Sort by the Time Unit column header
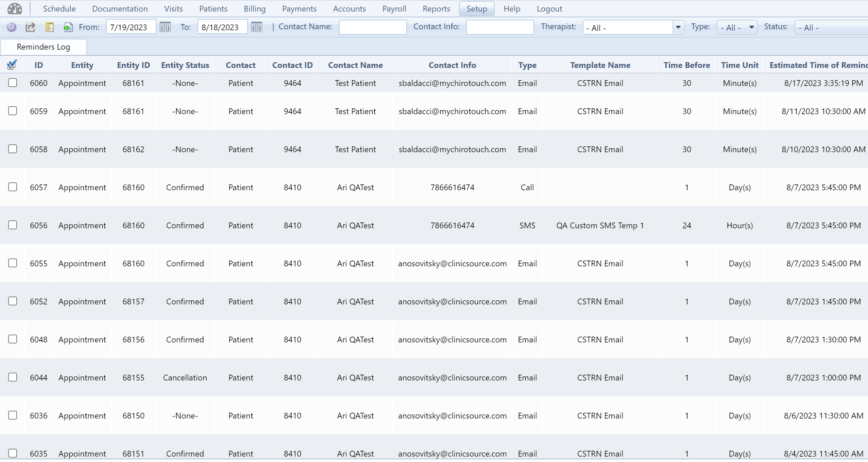 pos(740,65)
